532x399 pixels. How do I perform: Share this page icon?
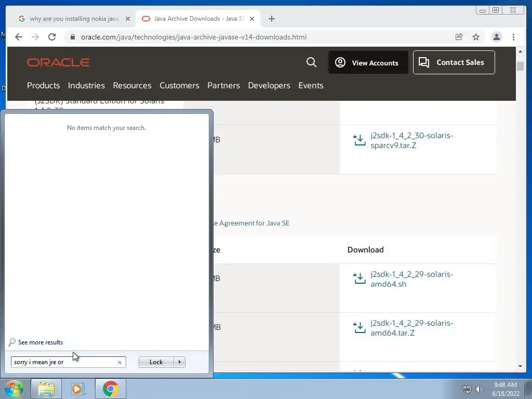tap(459, 37)
